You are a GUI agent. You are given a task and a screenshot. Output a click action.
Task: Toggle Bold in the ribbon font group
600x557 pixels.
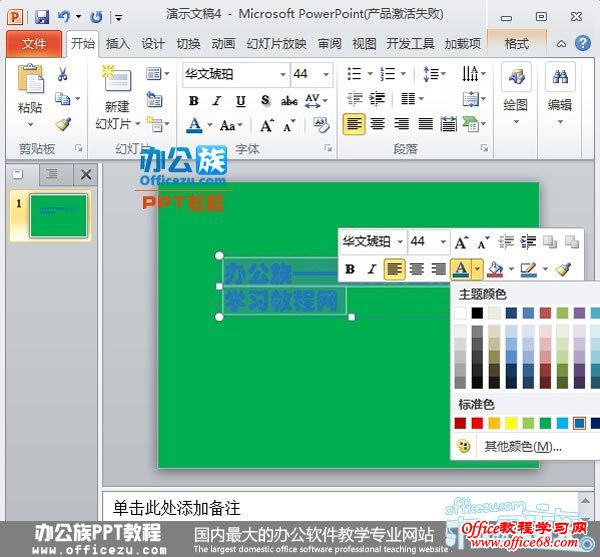(x=193, y=101)
